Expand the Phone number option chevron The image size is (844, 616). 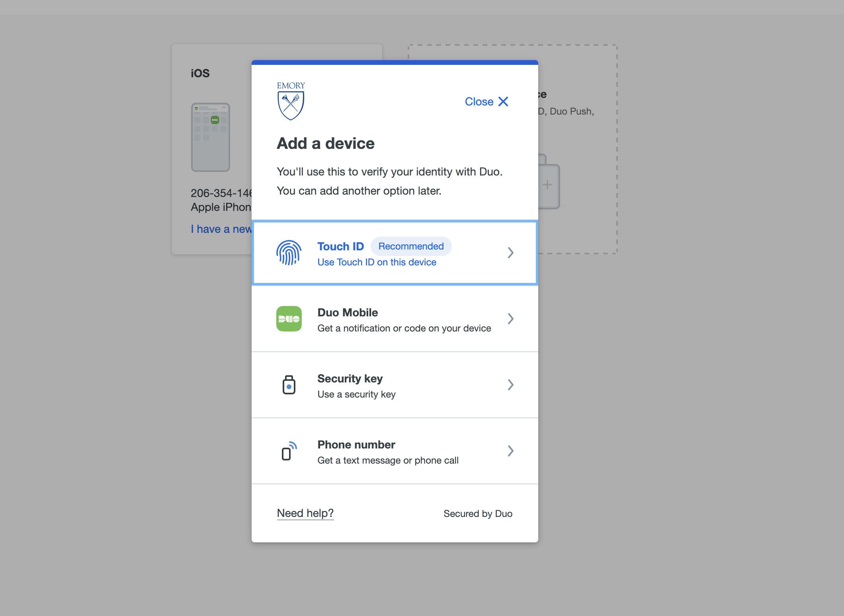(511, 451)
